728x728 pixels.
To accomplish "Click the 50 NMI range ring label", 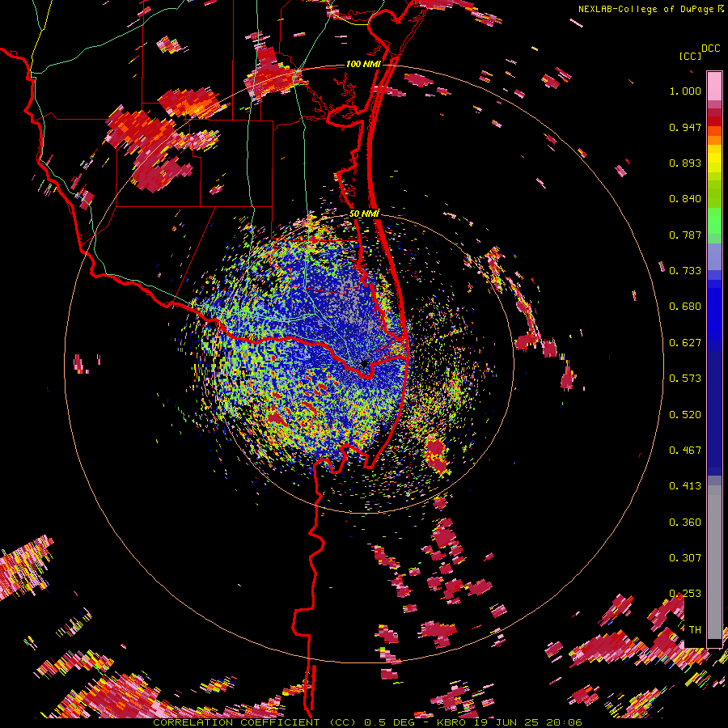I will point(365,214).
